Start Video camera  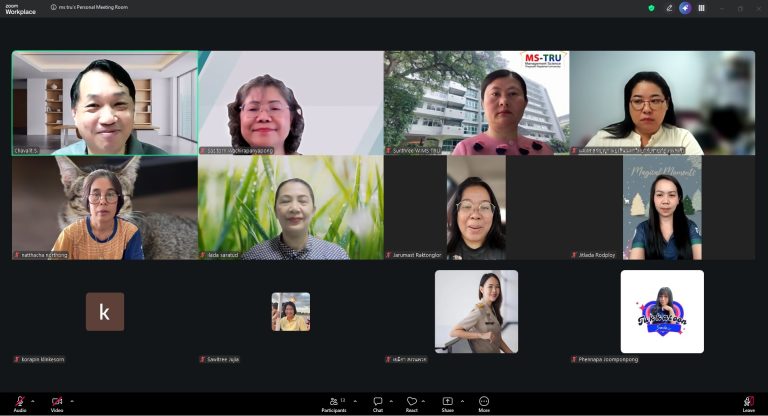coord(57,404)
